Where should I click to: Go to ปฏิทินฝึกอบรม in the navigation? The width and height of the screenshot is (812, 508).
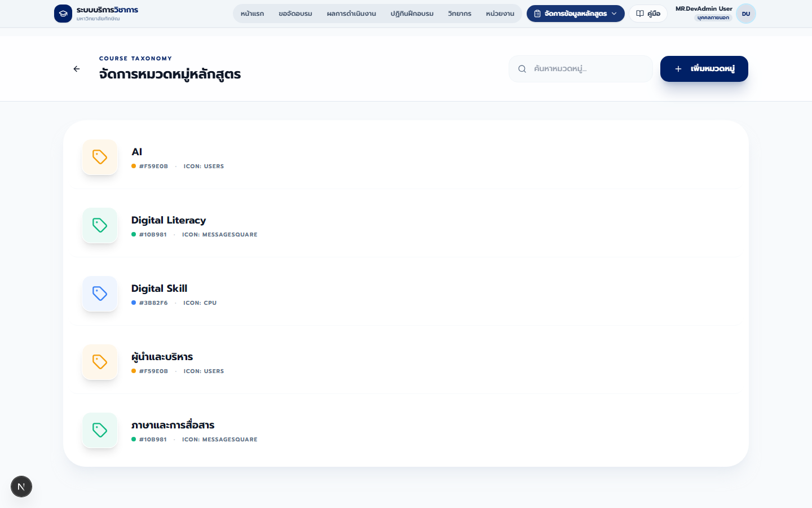[412, 14]
